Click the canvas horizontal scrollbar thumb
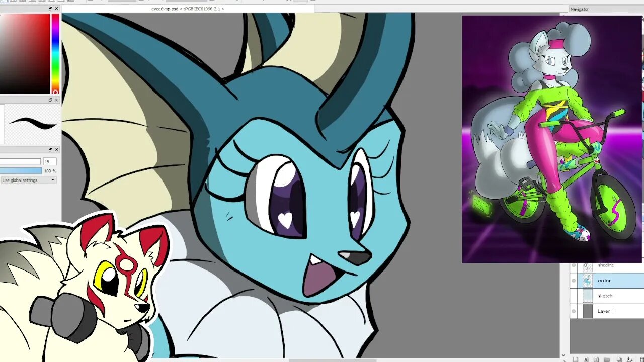Viewport: 644px width, 362px height. [333, 360]
